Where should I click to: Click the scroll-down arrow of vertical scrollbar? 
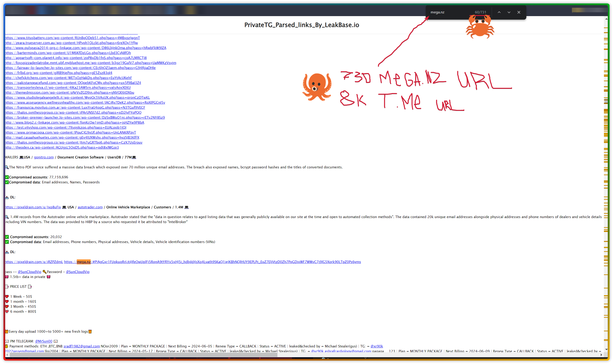pyautogui.click(x=606, y=349)
